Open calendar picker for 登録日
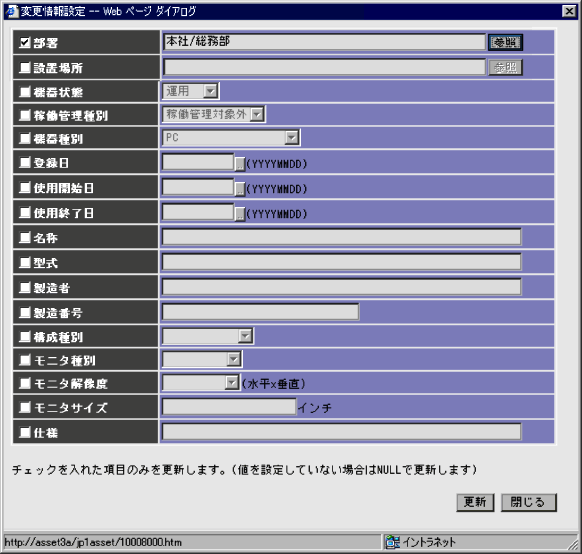The image size is (582, 554). point(240,163)
